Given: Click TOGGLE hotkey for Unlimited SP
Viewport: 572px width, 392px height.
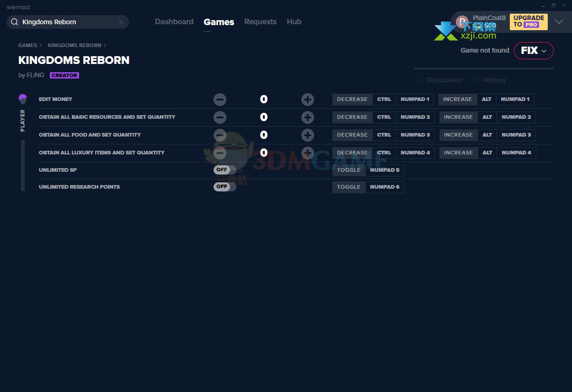Looking at the screenshot, I should 349,170.
